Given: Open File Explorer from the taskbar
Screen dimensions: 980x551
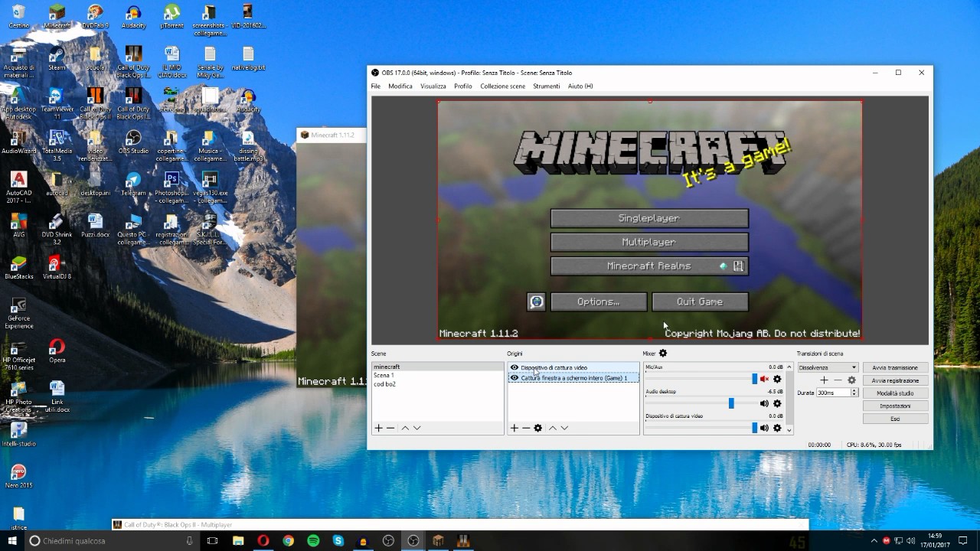Looking at the screenshot, I should pos(237,540).
